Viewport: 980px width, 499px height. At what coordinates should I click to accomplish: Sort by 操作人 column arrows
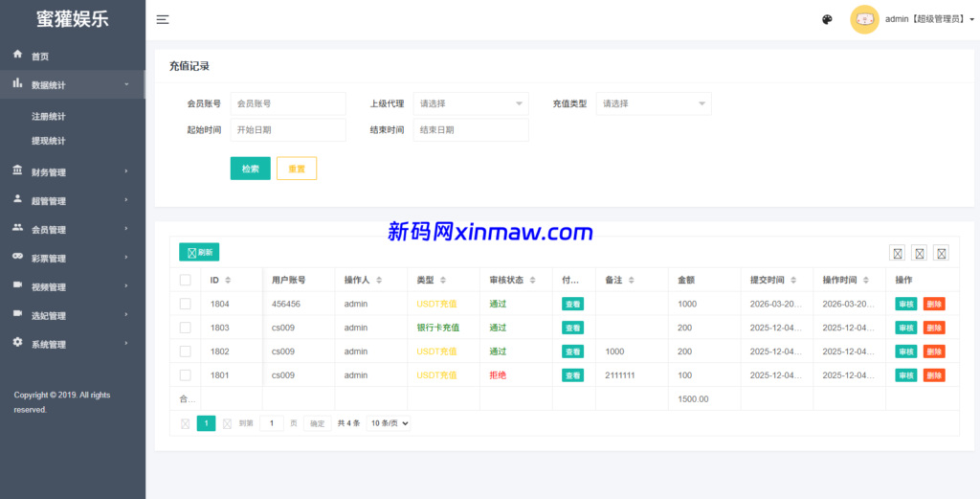[x=379, y=280]
